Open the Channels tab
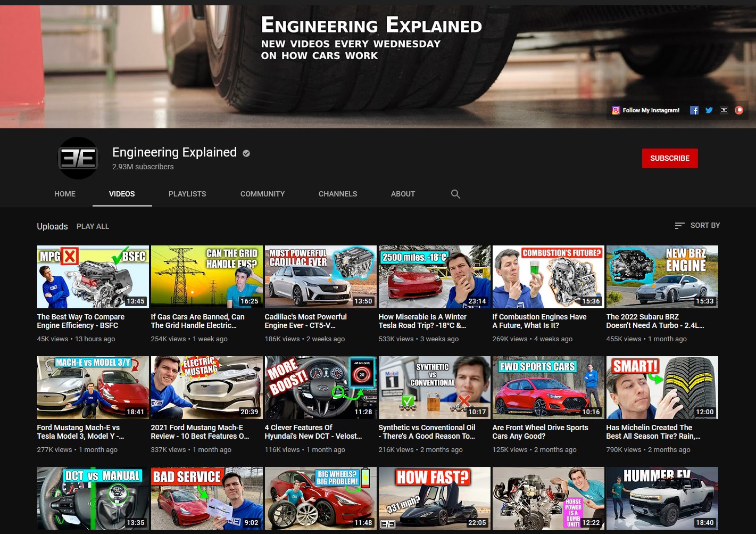 click(338, 194)
